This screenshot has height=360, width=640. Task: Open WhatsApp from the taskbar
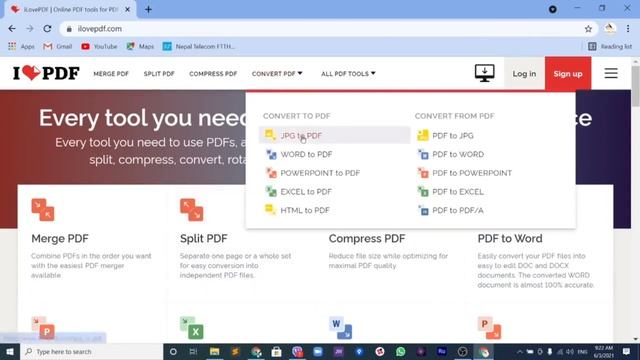tap(400, 351)
